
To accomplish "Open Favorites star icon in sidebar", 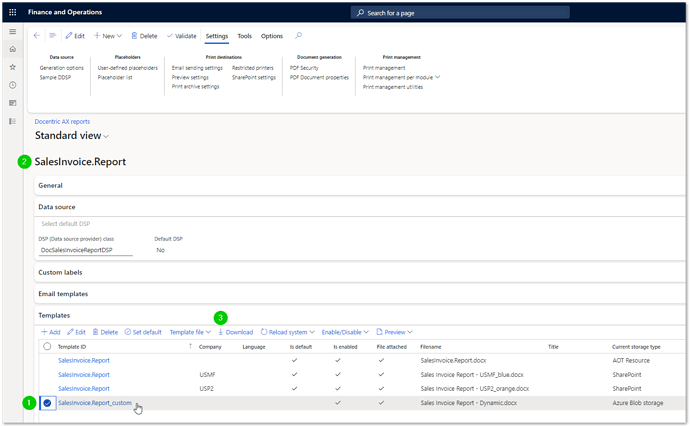I will [13, 67].
